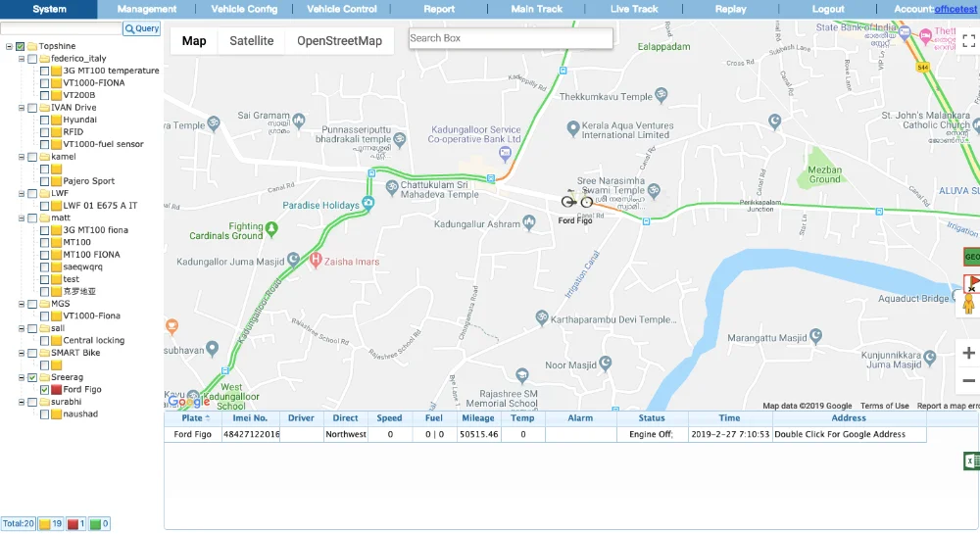
Task: Check the Hyundai vehicle checkbox
Action: [44, 120]
